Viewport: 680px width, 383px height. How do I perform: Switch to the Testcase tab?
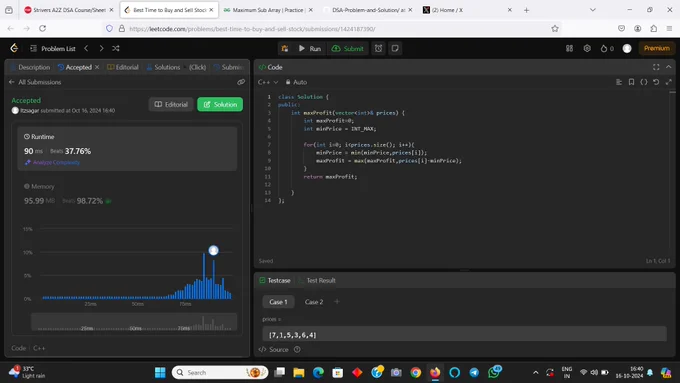pyautogui.click(x=275, y=281)
